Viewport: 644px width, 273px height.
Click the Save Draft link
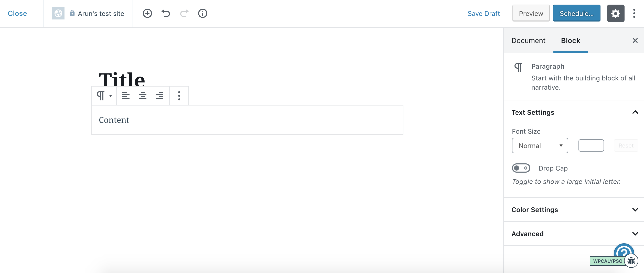pos(484,13)
